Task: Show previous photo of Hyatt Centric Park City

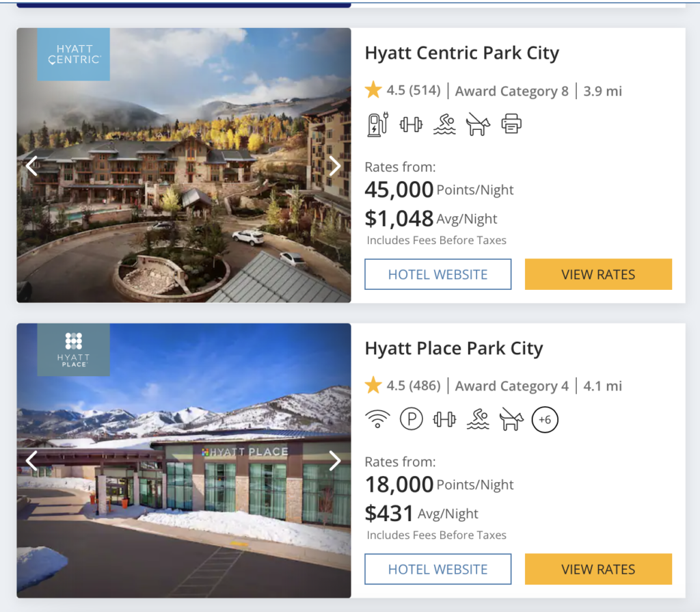Action: 31,165
